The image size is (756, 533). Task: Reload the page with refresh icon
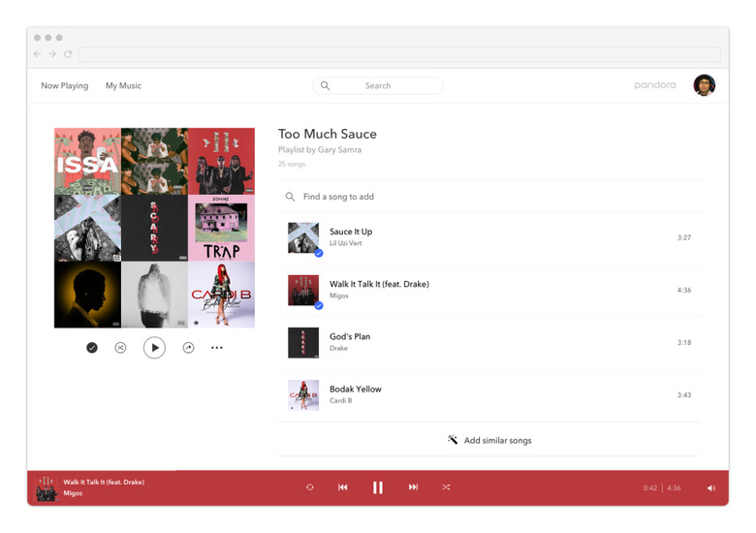coord(68,54)
